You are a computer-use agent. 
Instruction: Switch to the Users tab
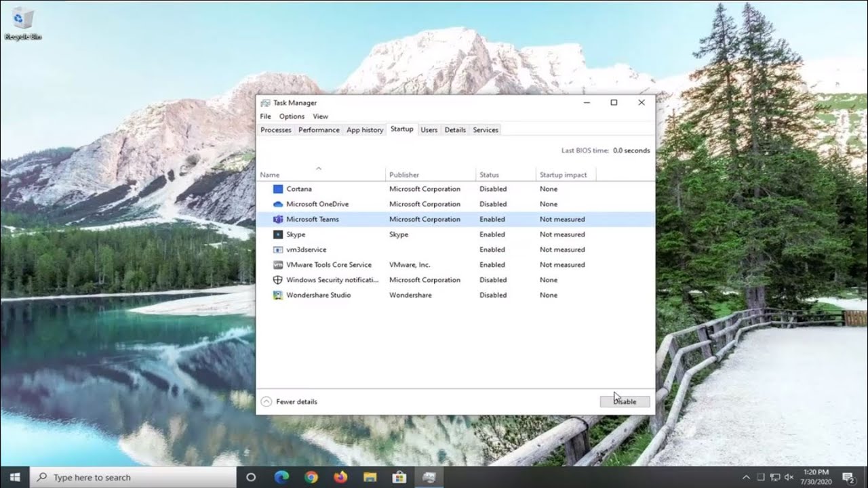click(x=429, y=130)
